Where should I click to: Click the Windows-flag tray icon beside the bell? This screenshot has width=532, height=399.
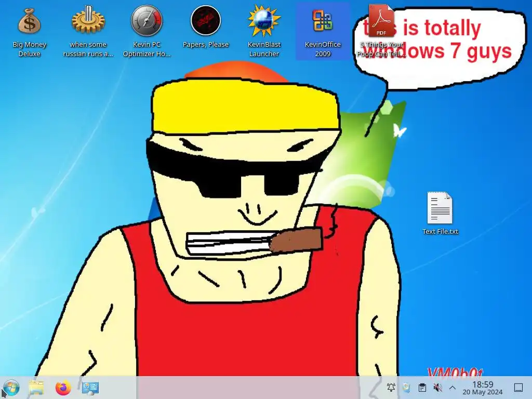(x=406, y=387)
